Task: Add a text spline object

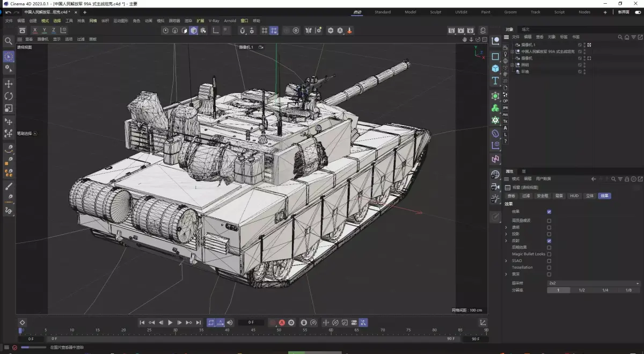Action: click(x=495, y=81)
